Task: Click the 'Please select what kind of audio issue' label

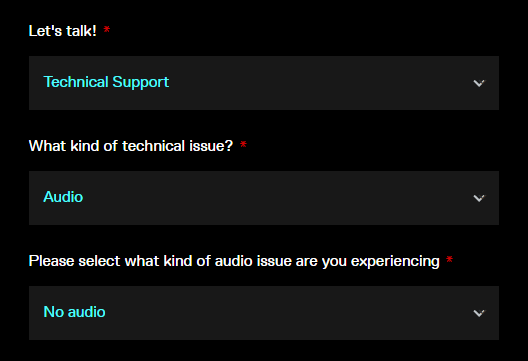Action: (234, 261)
